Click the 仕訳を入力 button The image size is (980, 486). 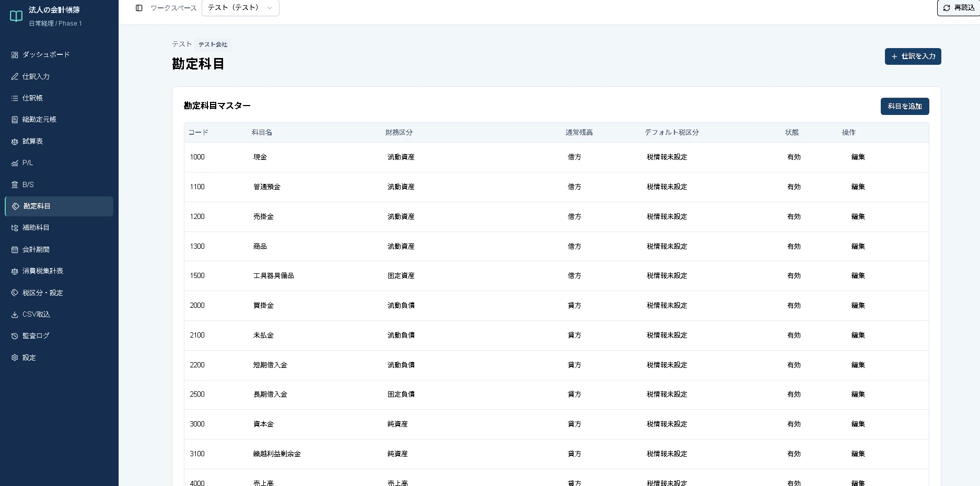tap(913, 56)
